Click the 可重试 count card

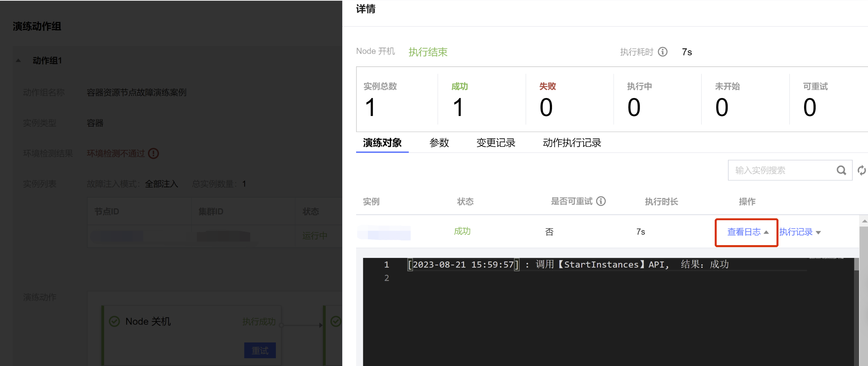(829, 99)
